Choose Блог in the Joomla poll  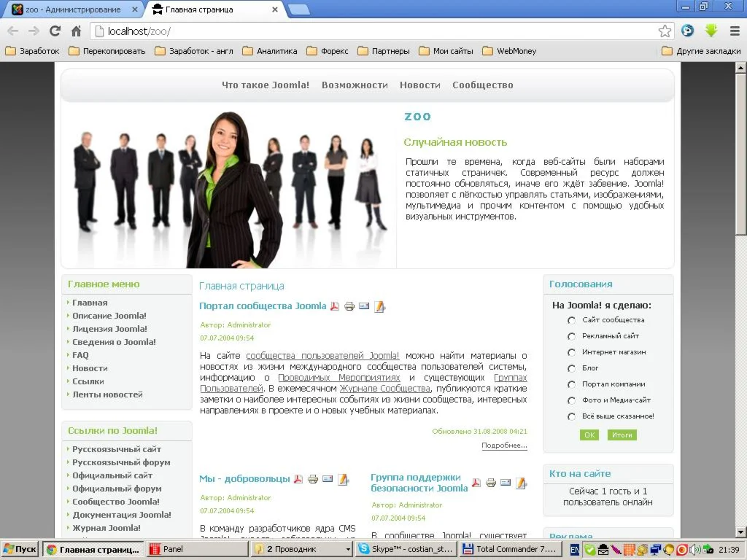pyautogui.click(x=572, y=368)
